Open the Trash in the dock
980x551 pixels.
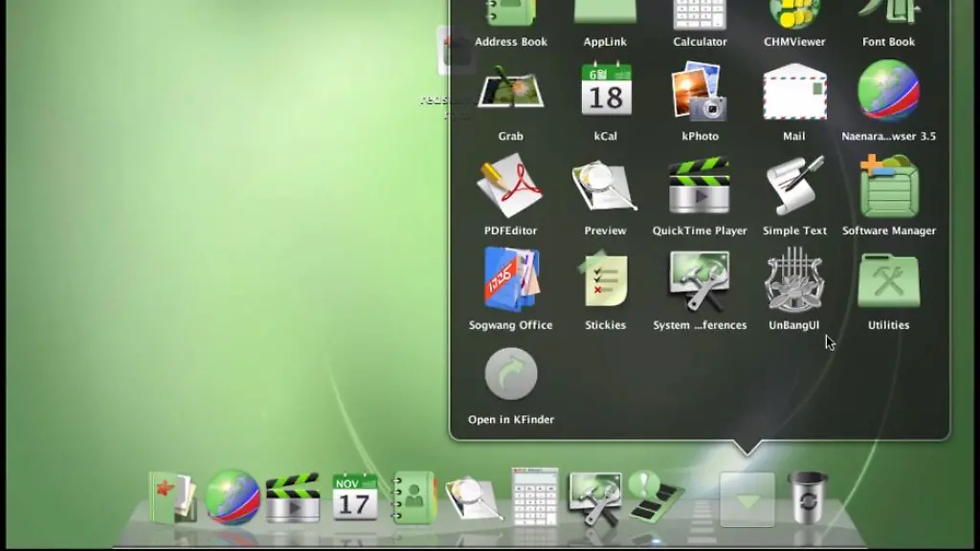[x=807, y=497]
